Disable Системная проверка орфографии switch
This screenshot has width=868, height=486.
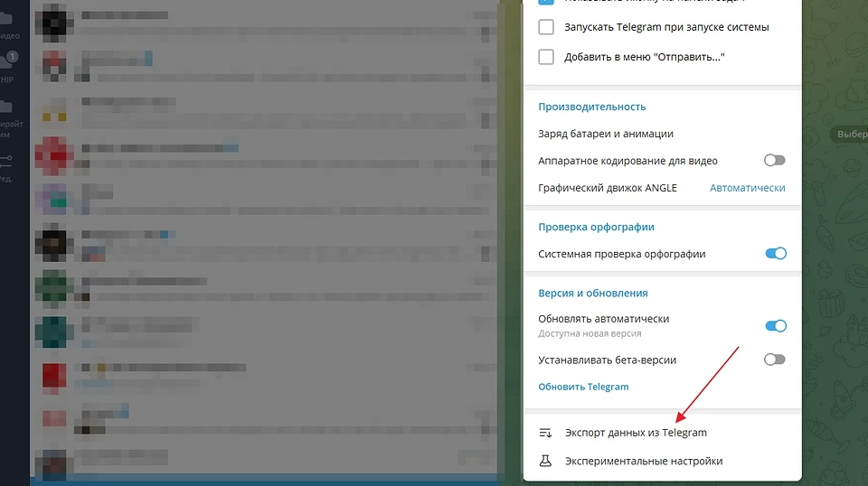775,254
